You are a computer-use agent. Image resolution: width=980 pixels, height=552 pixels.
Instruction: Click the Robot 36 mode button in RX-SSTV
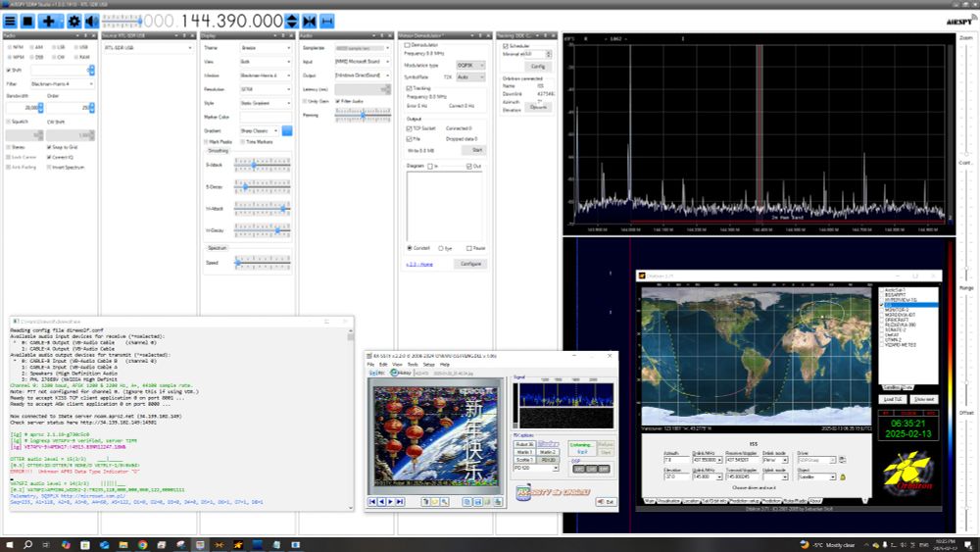click(524, 444)
